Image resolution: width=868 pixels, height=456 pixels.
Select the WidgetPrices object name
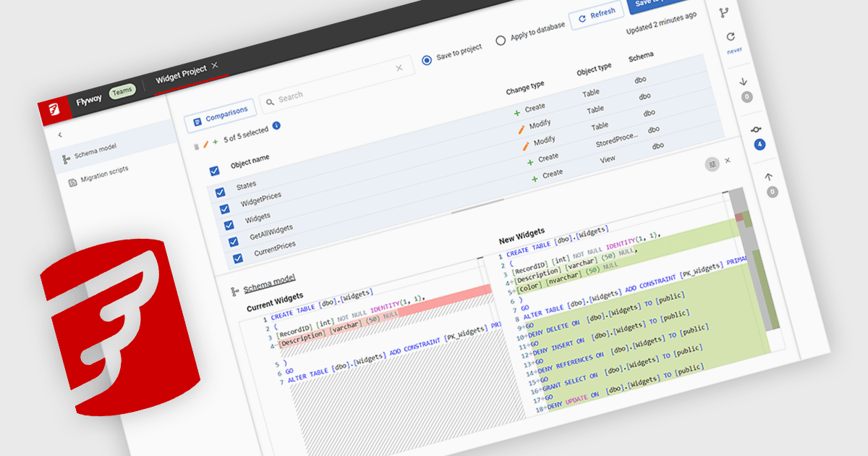click(261, 198)
